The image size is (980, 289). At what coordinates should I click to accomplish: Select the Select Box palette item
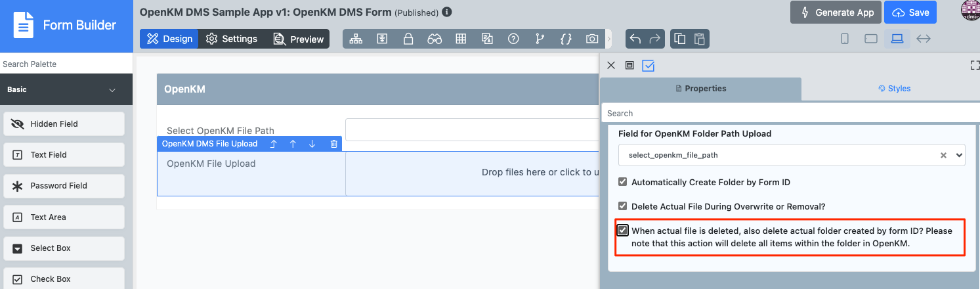[x=64, y=248]
